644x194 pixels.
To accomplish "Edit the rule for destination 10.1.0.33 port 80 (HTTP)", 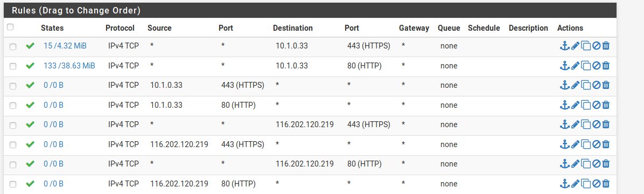I will 576,65.
